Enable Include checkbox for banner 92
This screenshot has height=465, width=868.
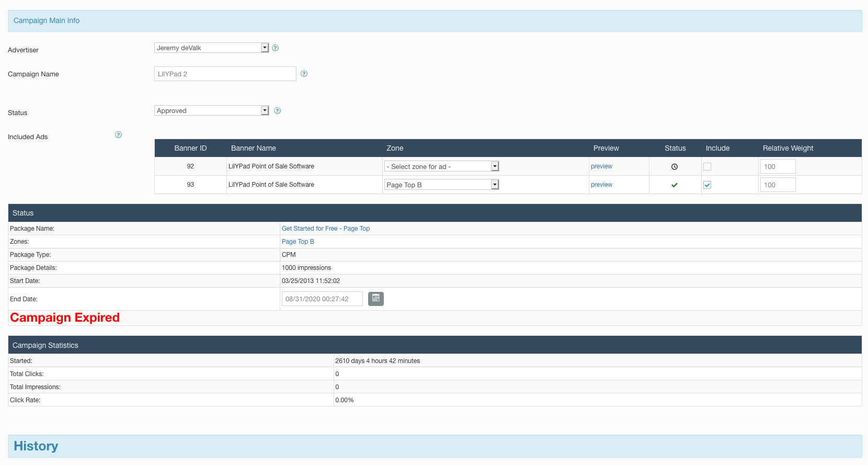[x=707, y=167]
